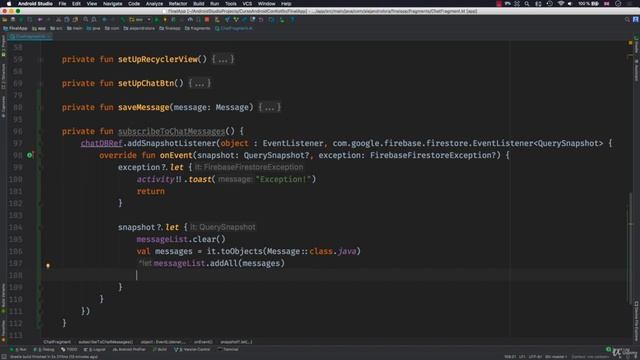Select the ChatFragment.kt editor tab
The image size is (640, 360).
30,37
